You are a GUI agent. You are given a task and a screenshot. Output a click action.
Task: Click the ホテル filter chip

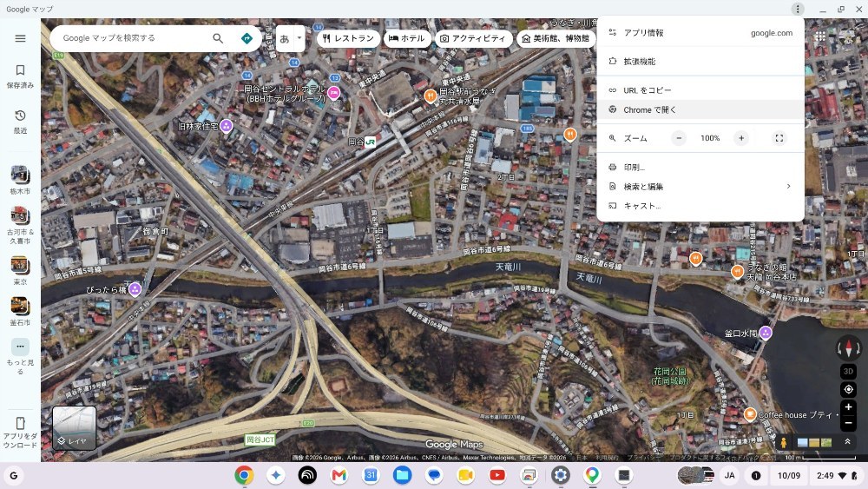pyautogui.click(x=407, y=38)
